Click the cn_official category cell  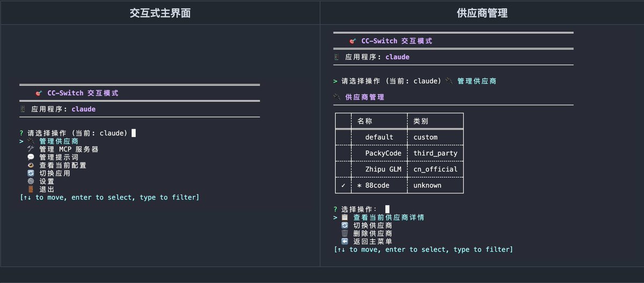point(435,169)
